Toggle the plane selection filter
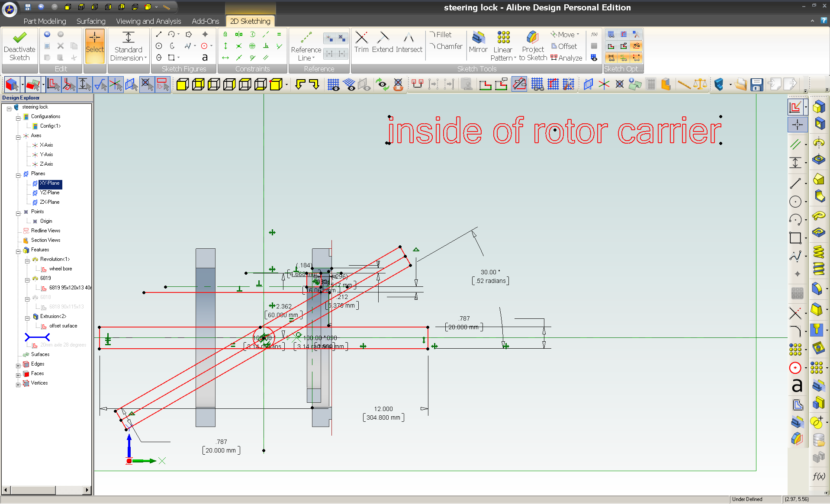Screen dimensions: 830x504 [132, 84]
